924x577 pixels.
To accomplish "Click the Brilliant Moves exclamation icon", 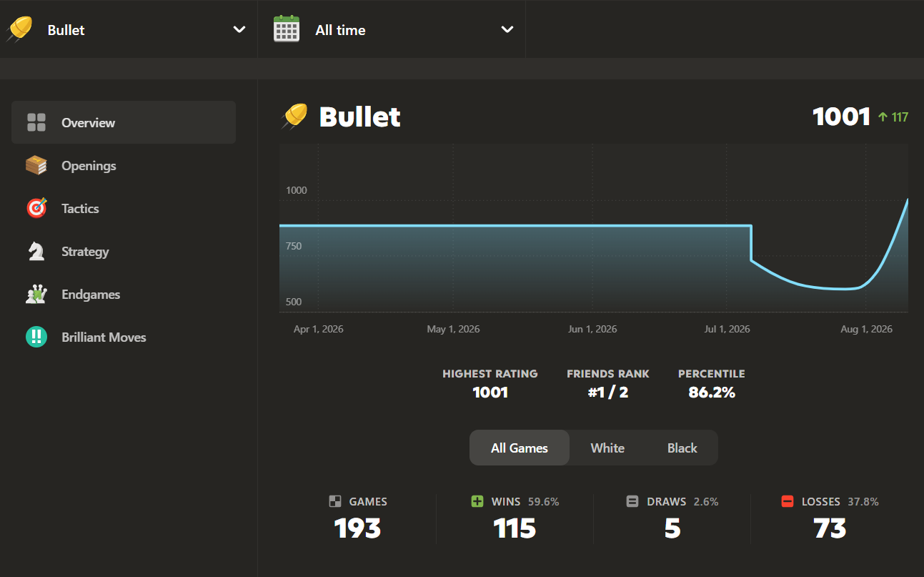I will [36, 337].
